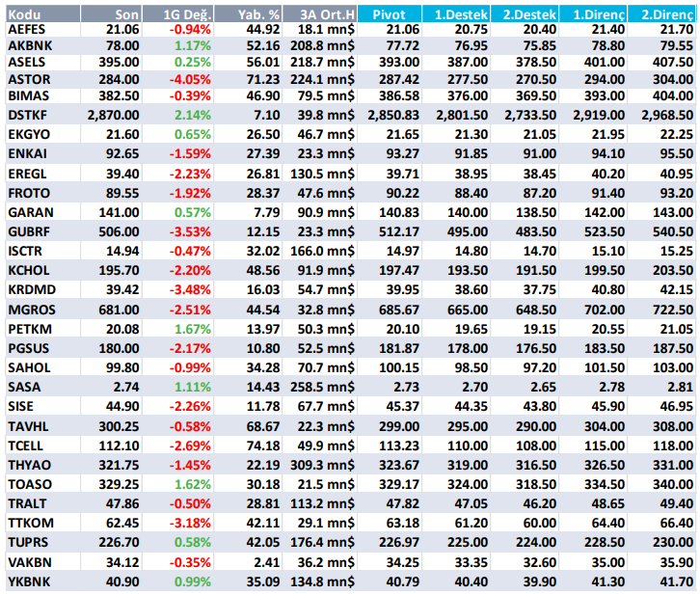Click the 3A Ort.H column header
The image size is (700, 594).
pyautogui.click(x=319, y=14)
